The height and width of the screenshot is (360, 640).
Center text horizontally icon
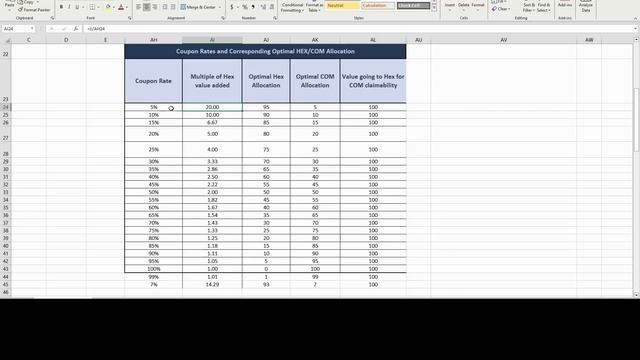147,7
